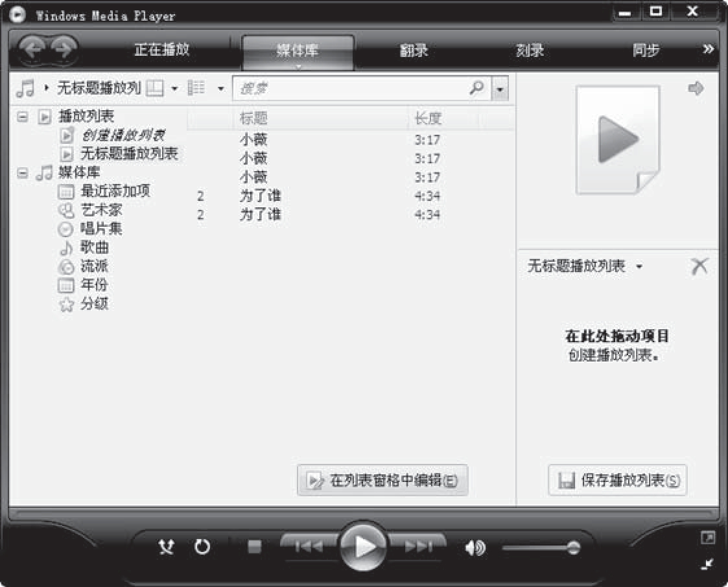Switch to the 正在播放 tab
Screen dimensions: 728x587
161,50
